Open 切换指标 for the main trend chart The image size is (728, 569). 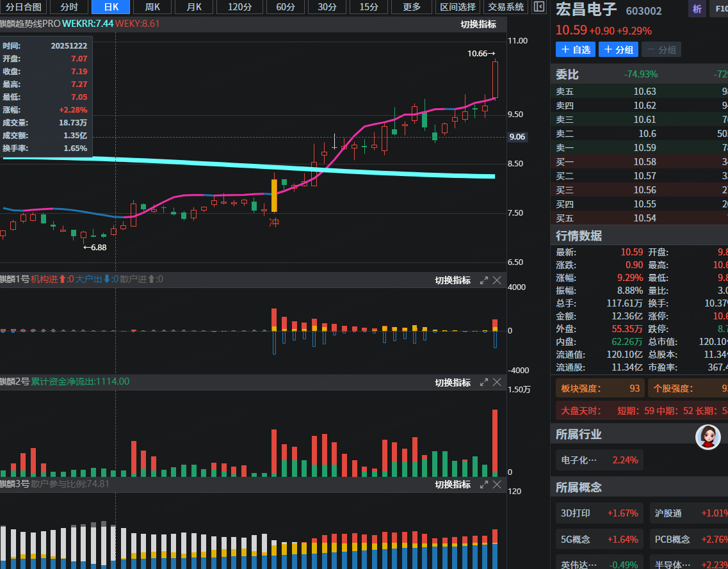(478, 24)
